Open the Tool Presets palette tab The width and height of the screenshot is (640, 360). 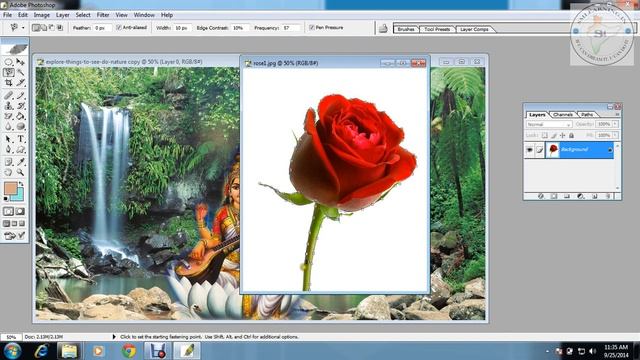437,29
